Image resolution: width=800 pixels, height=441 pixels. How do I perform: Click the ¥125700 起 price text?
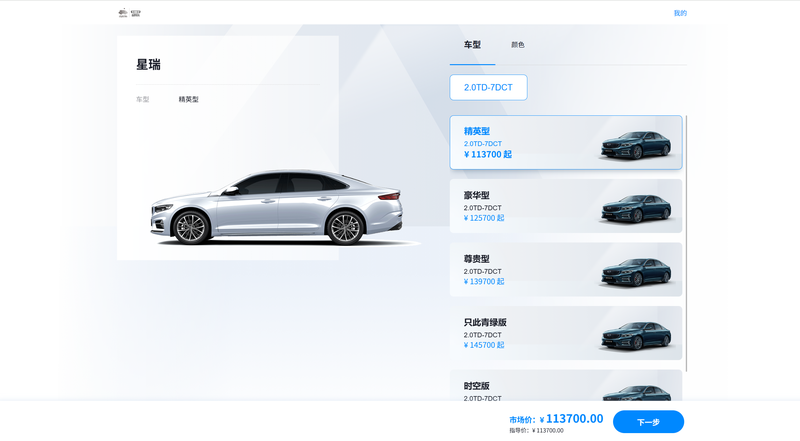484,218
